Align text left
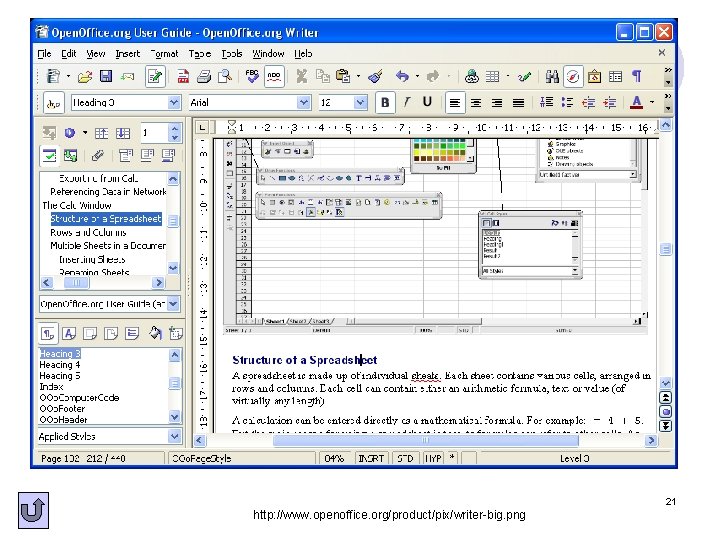Screen dimensions: 720x540 455,103
